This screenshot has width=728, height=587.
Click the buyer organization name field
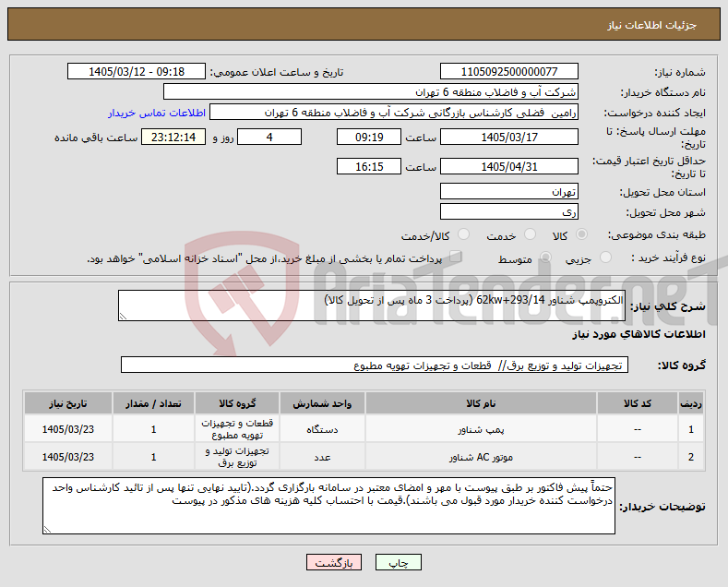pos(371,92)
